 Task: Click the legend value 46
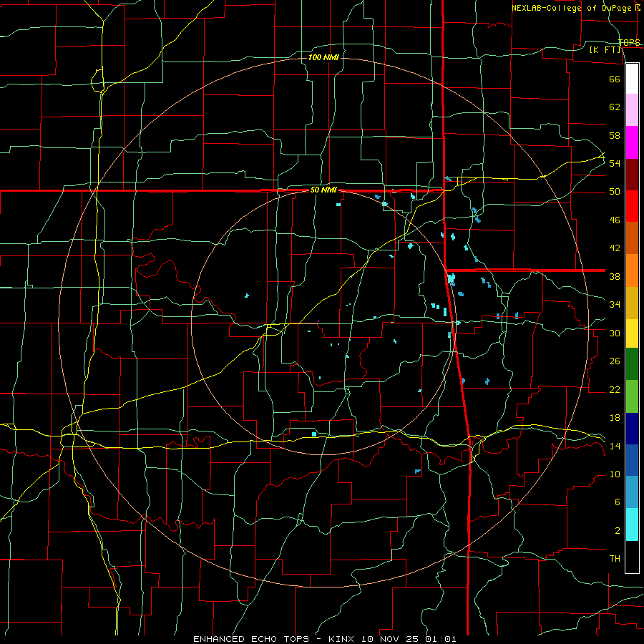click(615, 220)
